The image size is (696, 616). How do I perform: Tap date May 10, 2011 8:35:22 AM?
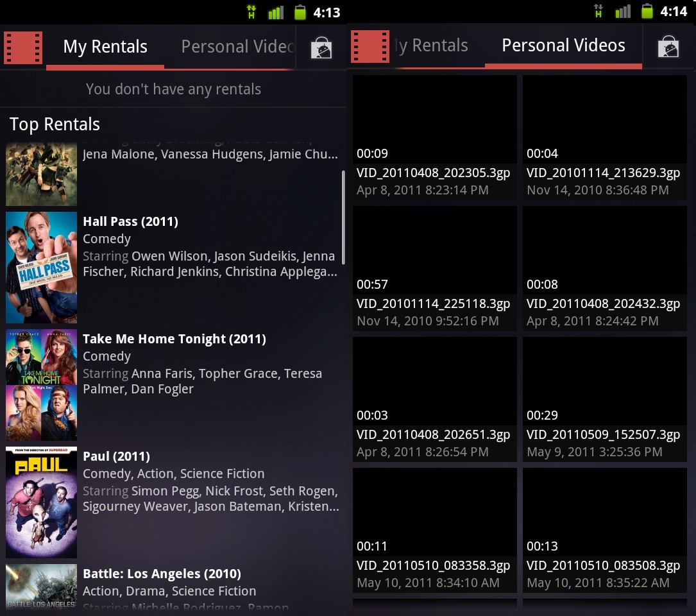(x=598, y=583)
